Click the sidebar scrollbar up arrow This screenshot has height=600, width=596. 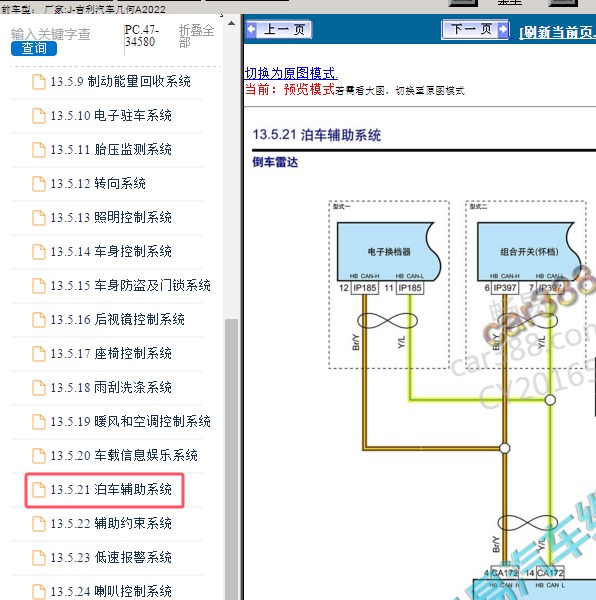click(x=231, y=23)
